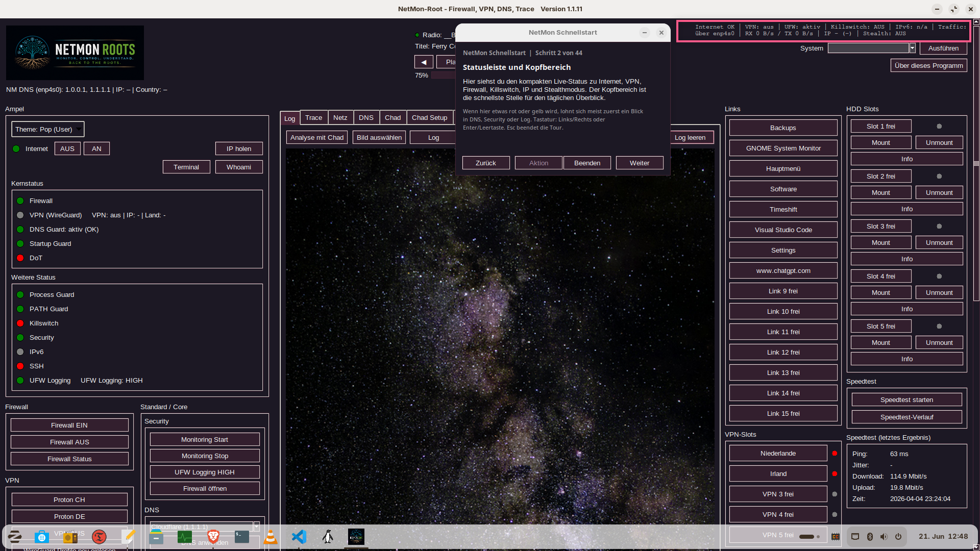Open the Über dieses Programm dialog
This screenshot has height=551, width=980.
coord(929,65)
